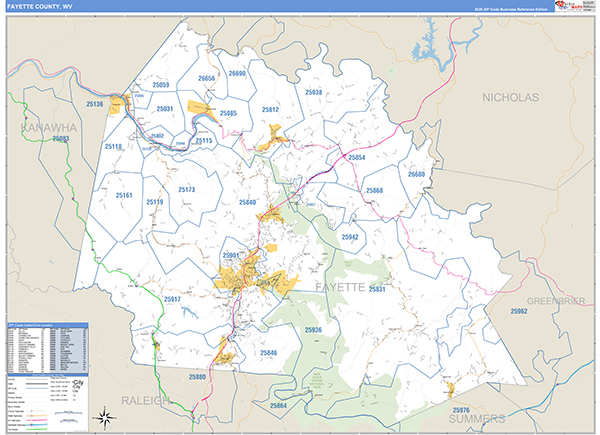
Task: Click the GREENBRIER county name
Action: (x=556, y=301)
